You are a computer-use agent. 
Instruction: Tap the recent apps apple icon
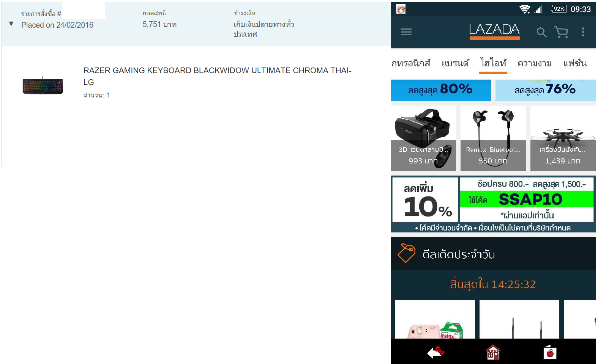tap(550, 353)
